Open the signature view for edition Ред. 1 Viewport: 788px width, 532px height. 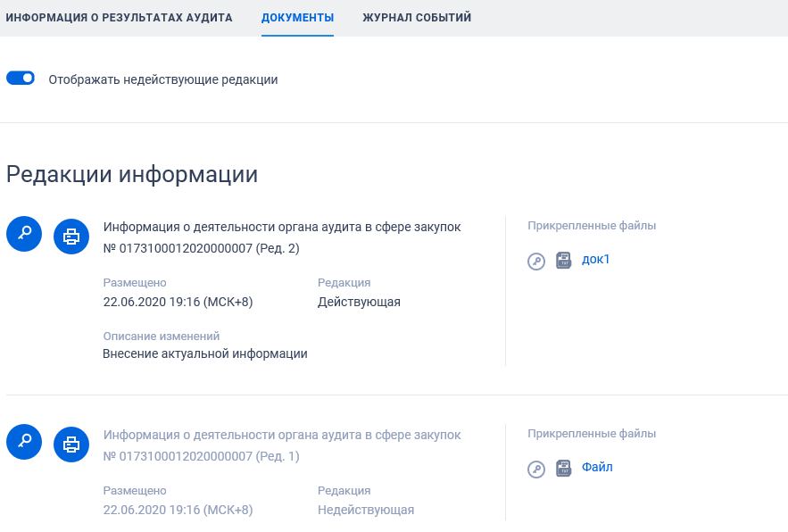(x=24, y=442)
